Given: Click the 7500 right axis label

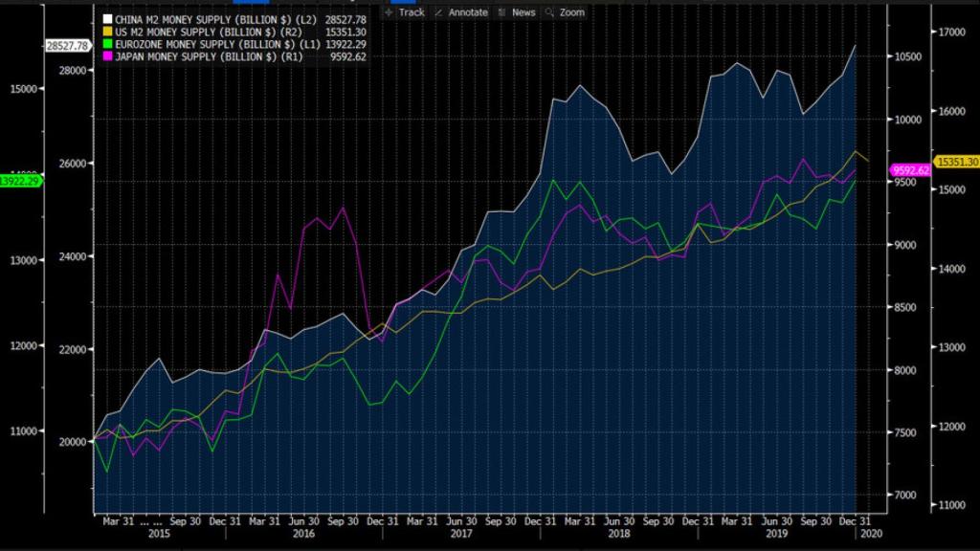Looking at the screenshot, I should coord(906,433).
